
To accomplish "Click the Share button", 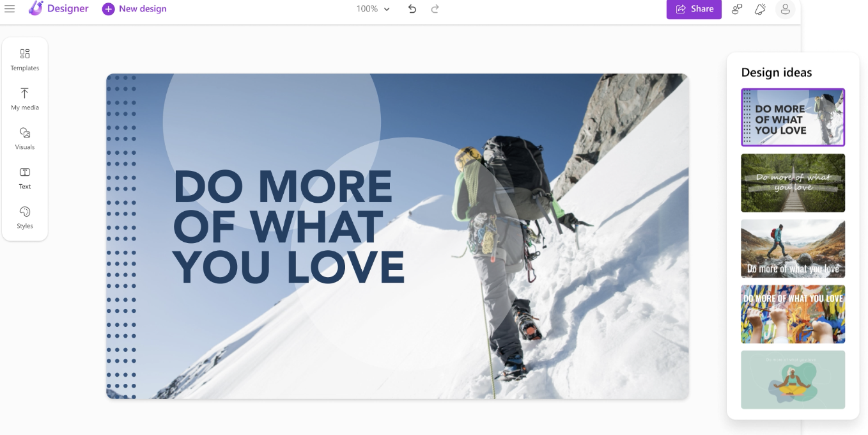I will 694,9.
